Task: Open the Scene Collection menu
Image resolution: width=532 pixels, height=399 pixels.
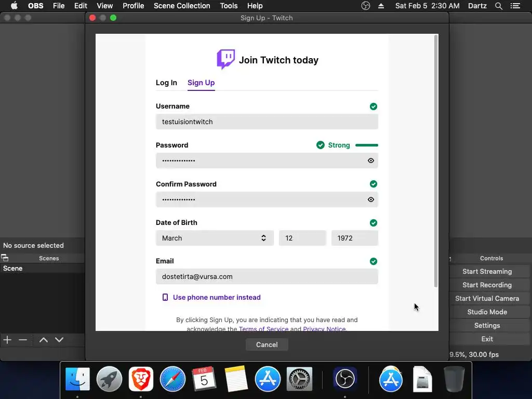Action: point(182,6)
